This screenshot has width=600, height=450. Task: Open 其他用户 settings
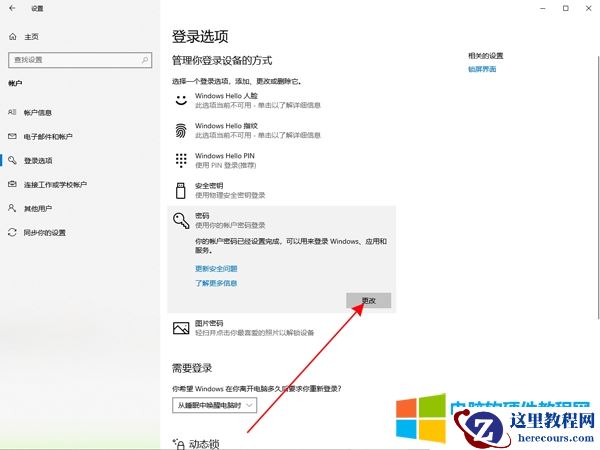coord(38,209)
